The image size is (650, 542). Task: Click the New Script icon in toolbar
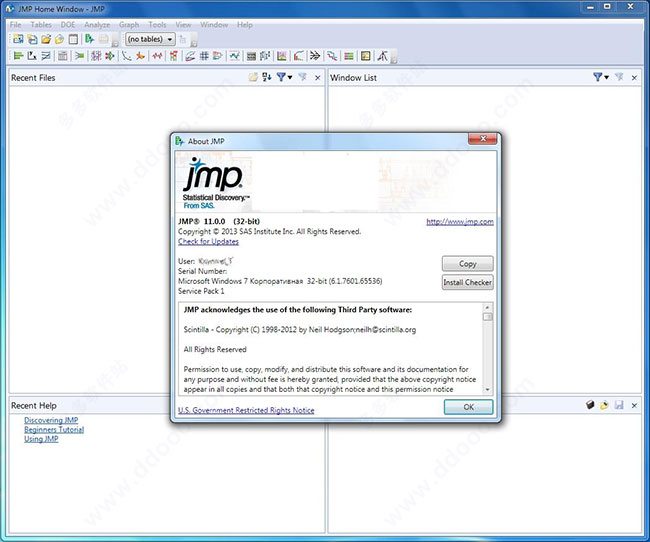[32, 39]
